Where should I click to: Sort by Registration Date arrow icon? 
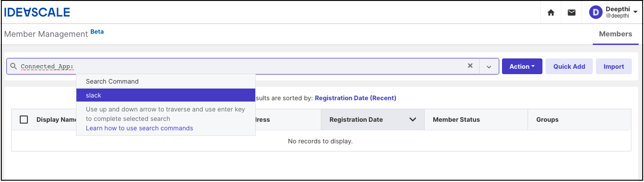tap(413, 120)
